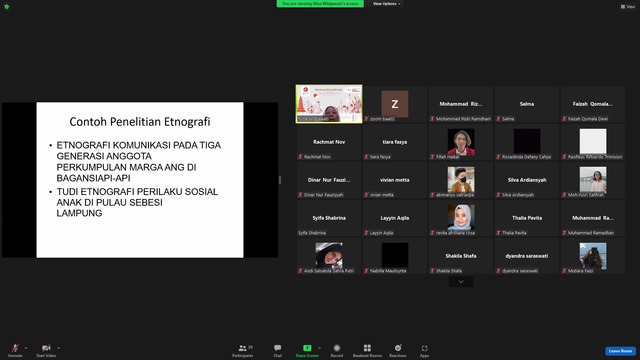Select the vivian metta participant tile

(395, 180)
